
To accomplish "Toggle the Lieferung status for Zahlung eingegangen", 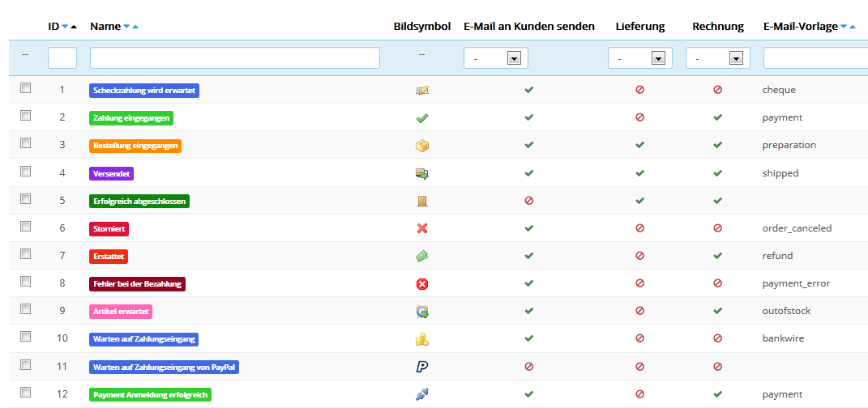I will click(x=640, y=117).
